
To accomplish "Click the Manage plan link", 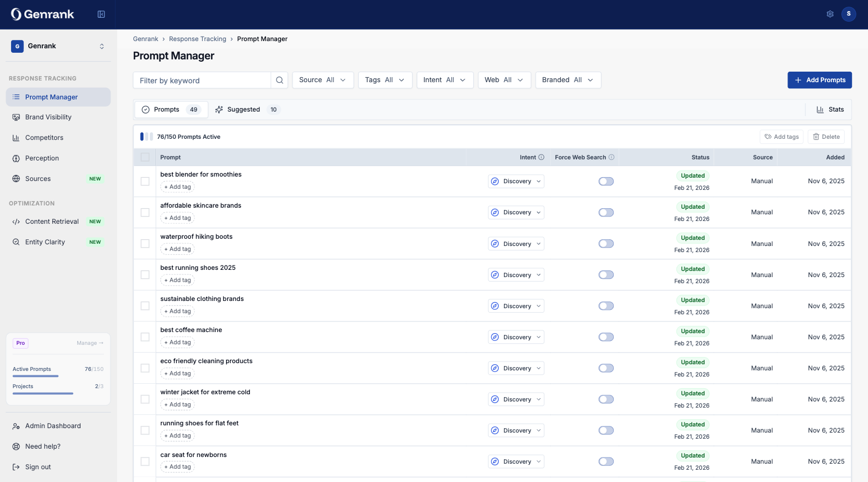I will coord(90,344).
